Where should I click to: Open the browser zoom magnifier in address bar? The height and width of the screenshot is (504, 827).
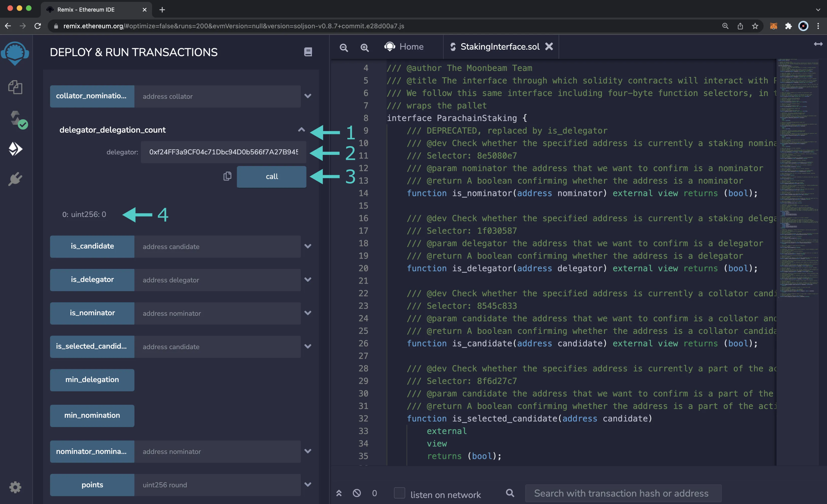pyautogui.click(x=725, y=26)
